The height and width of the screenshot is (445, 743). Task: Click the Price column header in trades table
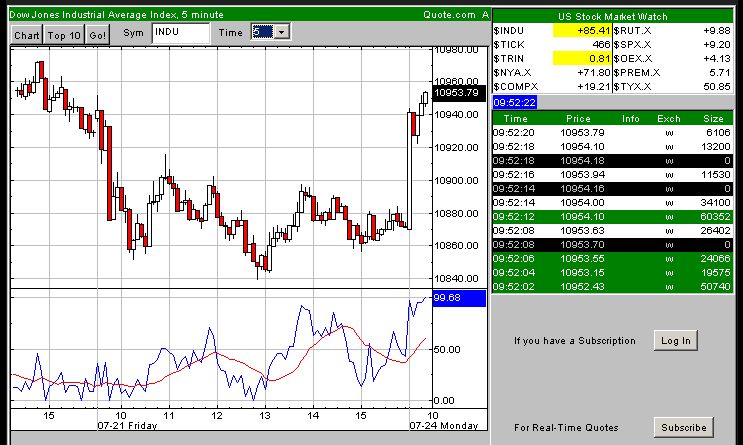coord(579,119)
